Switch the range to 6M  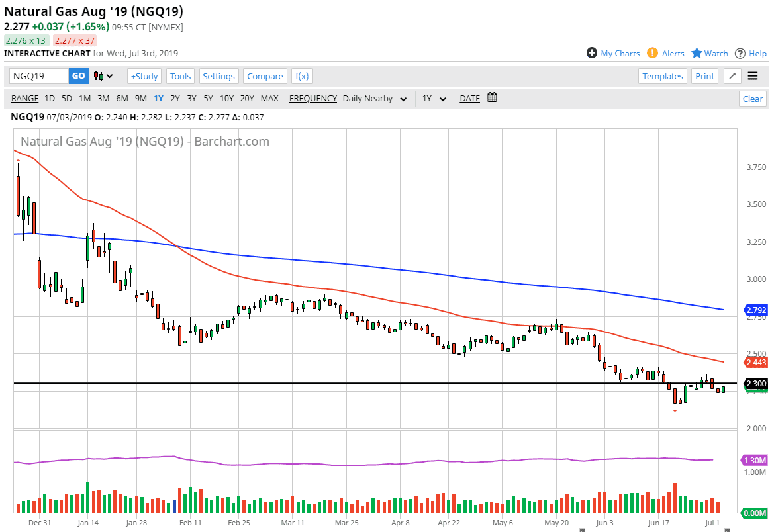tap(122, 99)
